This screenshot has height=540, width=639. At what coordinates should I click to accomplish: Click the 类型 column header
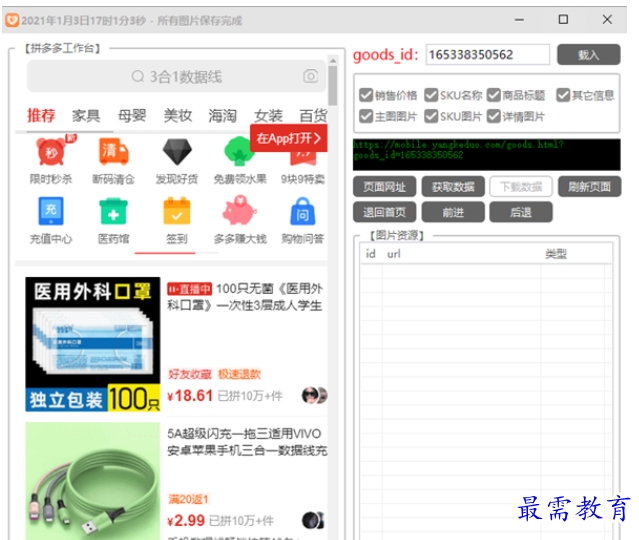point(556,254)
